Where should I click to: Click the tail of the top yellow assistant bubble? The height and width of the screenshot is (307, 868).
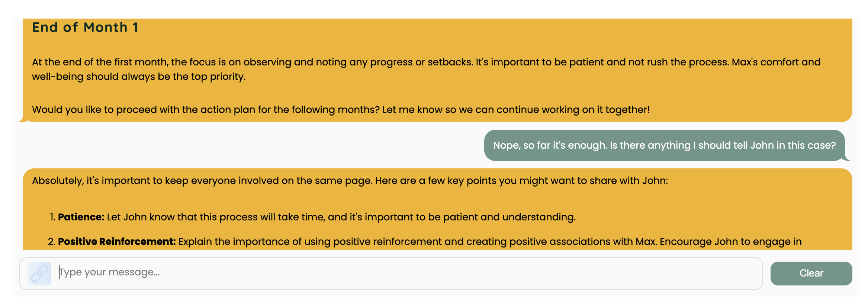(23, 119)
